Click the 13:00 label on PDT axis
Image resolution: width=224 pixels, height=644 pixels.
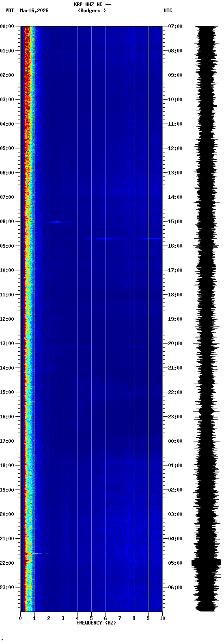point(7,344)
